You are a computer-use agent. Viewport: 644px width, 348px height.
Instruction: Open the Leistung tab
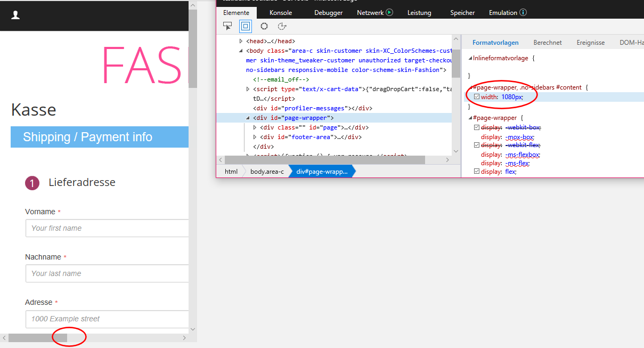419,13
